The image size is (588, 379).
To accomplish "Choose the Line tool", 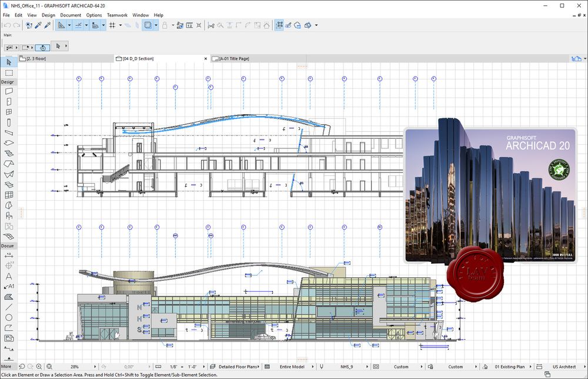I will [9, 307].
